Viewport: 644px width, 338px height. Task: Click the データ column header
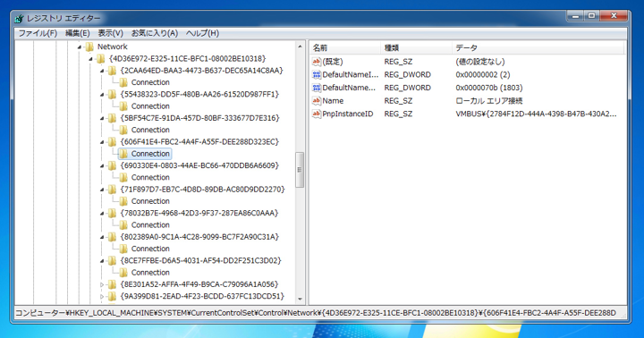tap(538, 48)
